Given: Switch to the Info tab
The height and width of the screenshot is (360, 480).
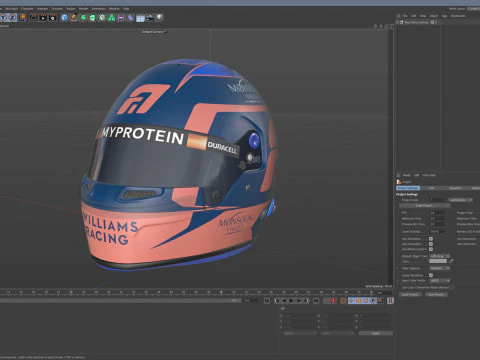Looking at the screenshot, I should (432, 188).
